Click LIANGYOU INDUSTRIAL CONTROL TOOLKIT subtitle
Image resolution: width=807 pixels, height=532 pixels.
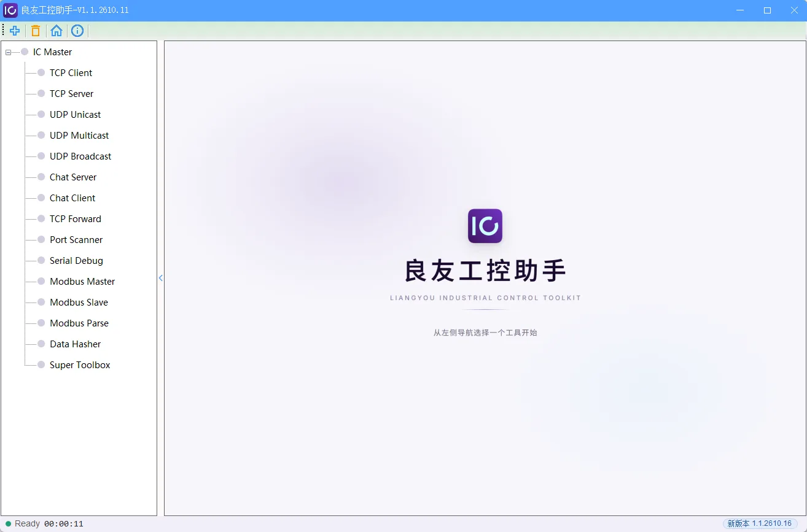pos(485,298)
